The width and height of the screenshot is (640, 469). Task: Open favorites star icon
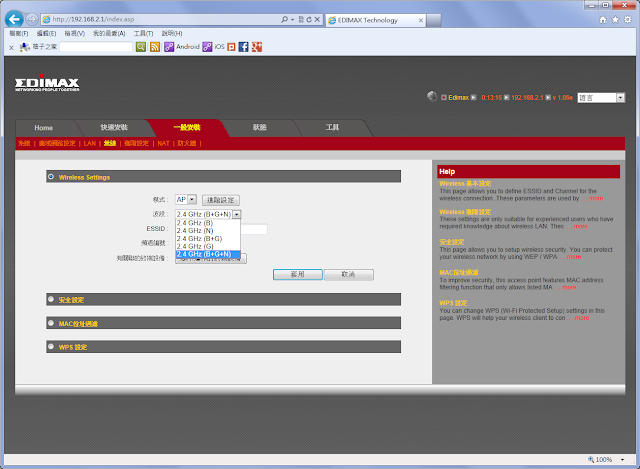(x=615, y=20)
